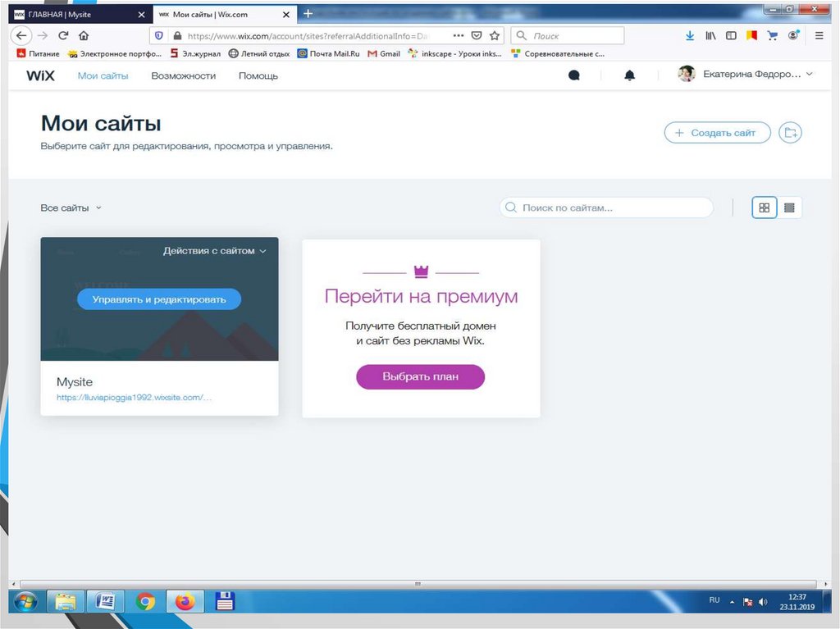The width and height of the screenshot is (840, 629).
Task: Open Мои сайты navigation item
Action: coord(103,76)
